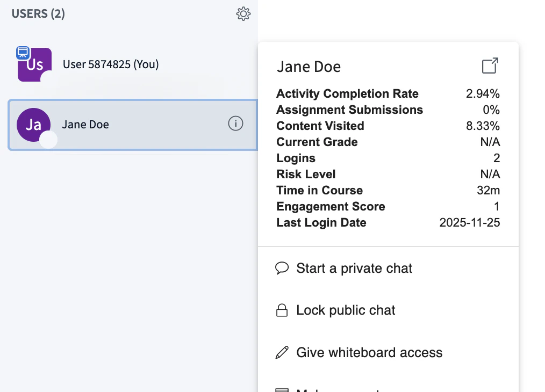Screen dimensions: 545x392
Task: Select the pencil icon for whiteboard access
Action: 282,352
